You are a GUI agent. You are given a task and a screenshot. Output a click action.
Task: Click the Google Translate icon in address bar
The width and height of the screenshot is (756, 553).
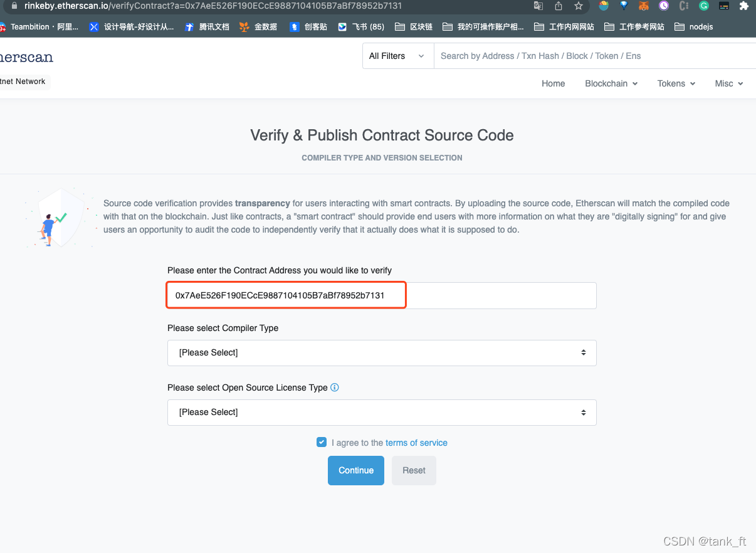(539, 6)
